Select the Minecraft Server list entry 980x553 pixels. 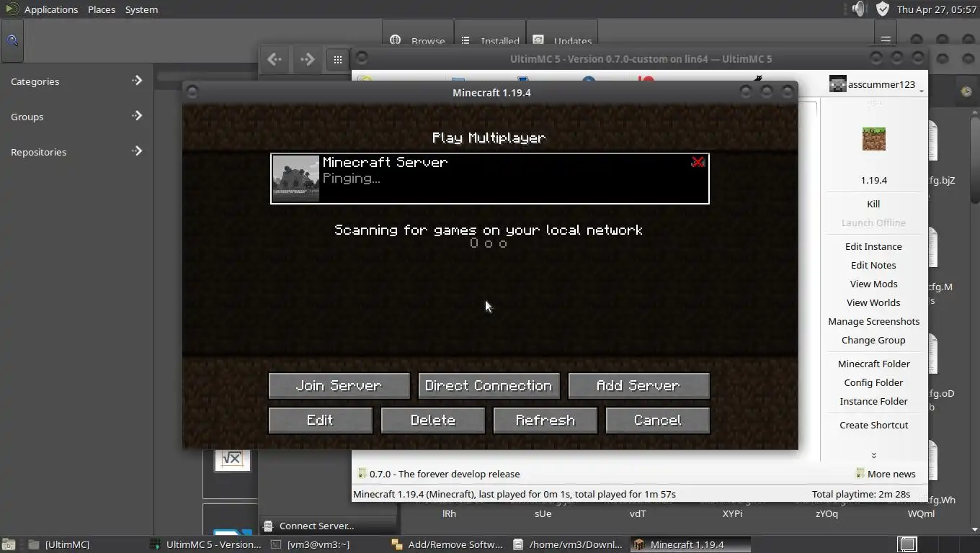click(x=490, y=179)
